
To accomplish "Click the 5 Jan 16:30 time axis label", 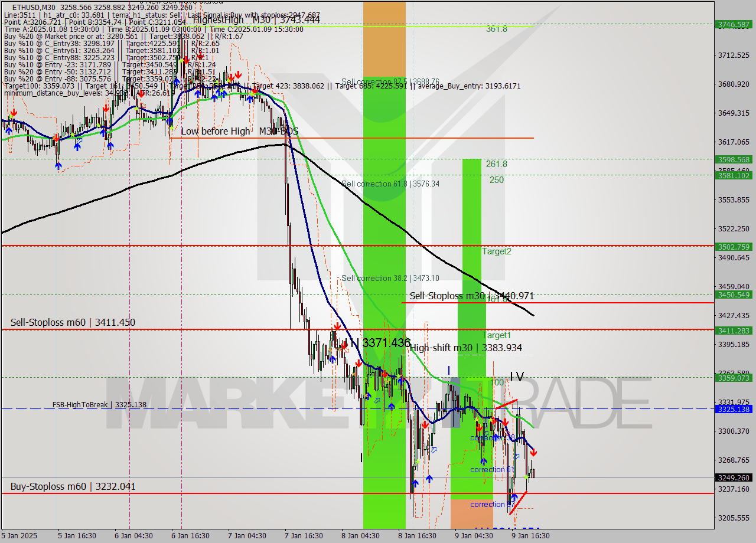I will [77, 536].
